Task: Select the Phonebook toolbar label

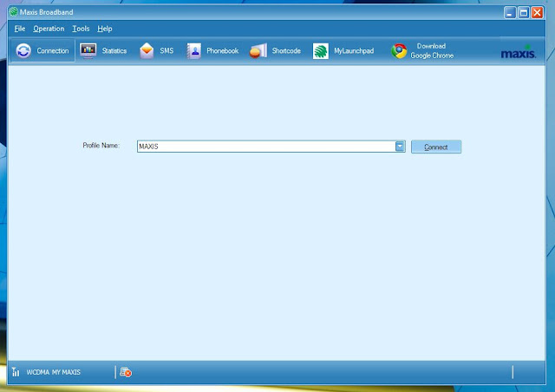Action: 223,51
